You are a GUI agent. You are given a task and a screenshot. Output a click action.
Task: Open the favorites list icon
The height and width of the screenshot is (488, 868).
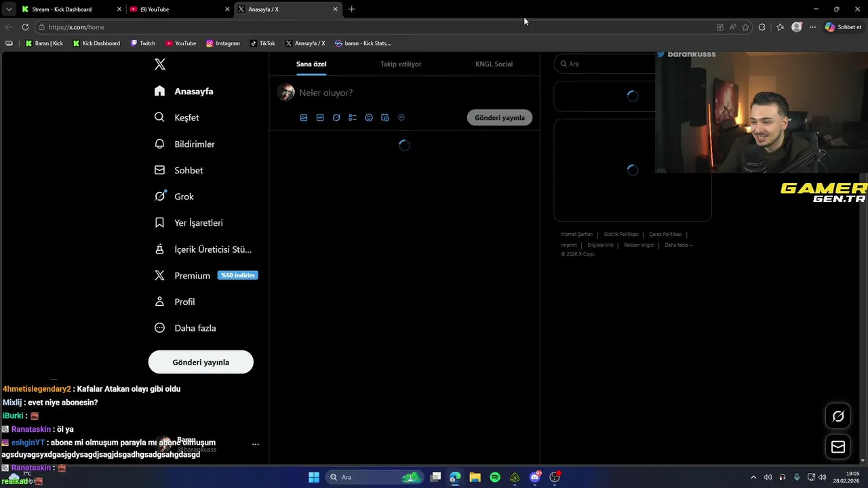[x=781, y=27]
